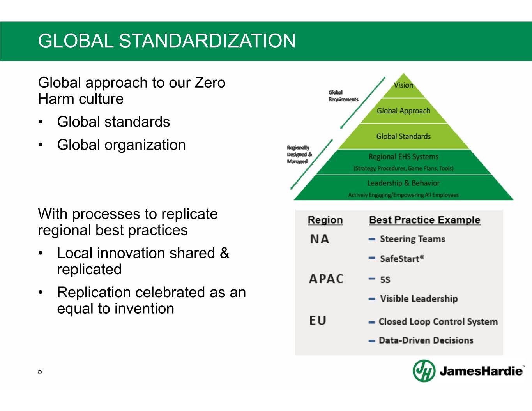The height and width of the screenshot is (411, 532).
Task: Click the Regional EHS Systems pyramid layer
Action: tap(403, 162)
